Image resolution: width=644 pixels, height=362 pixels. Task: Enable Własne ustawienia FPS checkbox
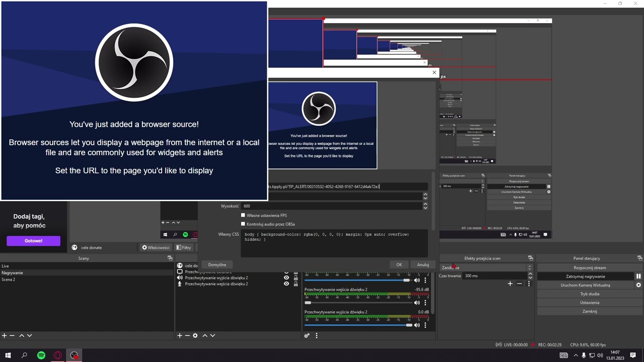tap(243, 215)
